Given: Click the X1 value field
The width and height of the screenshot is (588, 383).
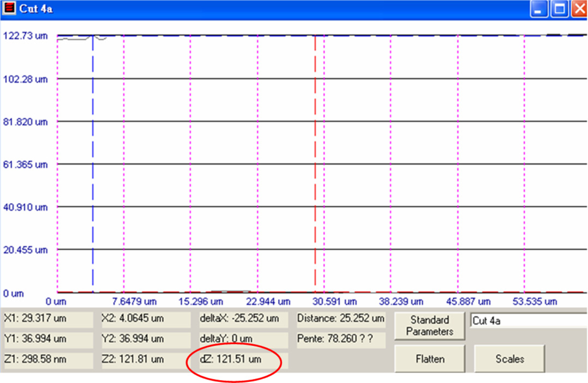Looking at the screenshot, I should [48, 319].
